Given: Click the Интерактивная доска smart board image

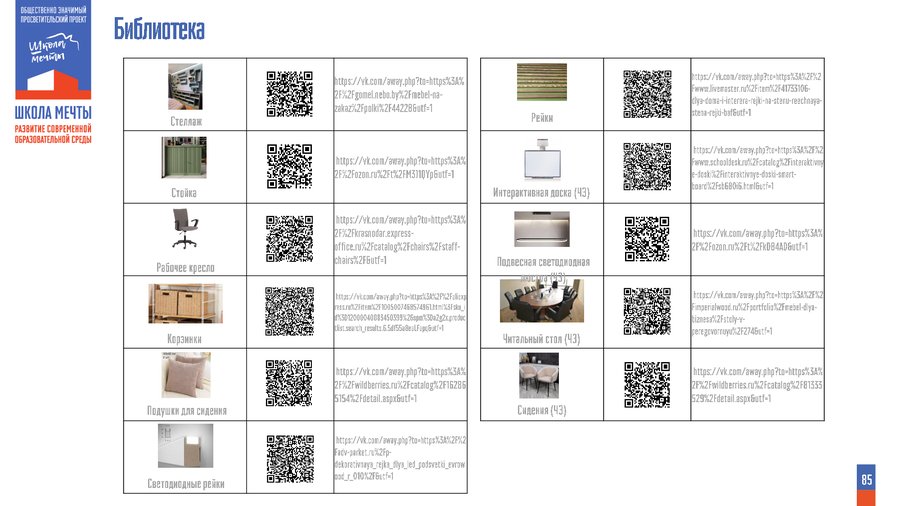Looking at the screenshot, I should point(542,159).
